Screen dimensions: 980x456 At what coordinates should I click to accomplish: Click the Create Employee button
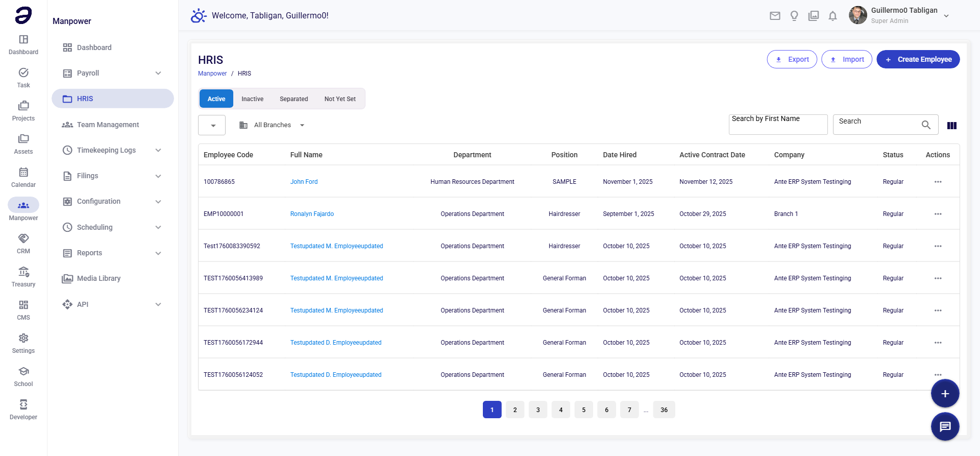(918, 59)
